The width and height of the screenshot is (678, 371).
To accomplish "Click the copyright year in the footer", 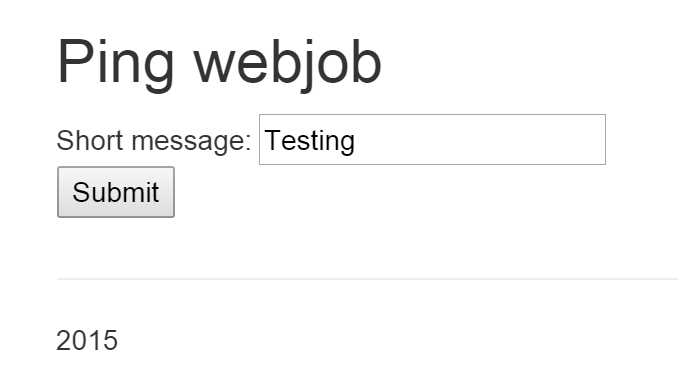I will (87, 340).
